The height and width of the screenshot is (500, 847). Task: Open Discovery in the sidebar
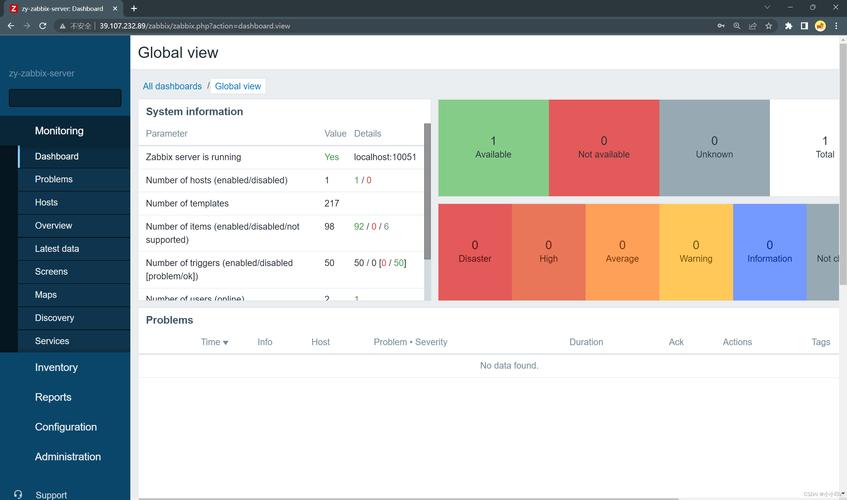coord(74,318)
